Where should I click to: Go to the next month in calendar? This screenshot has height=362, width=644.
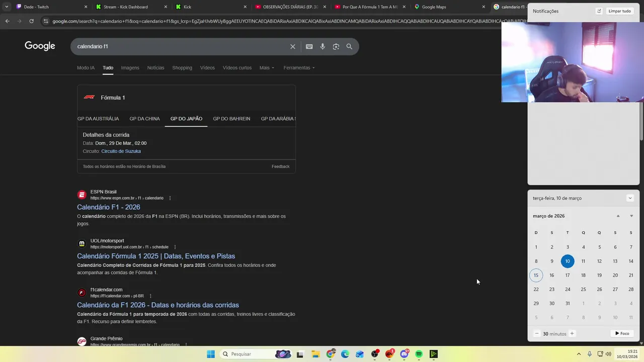click(x=631, y=216)
